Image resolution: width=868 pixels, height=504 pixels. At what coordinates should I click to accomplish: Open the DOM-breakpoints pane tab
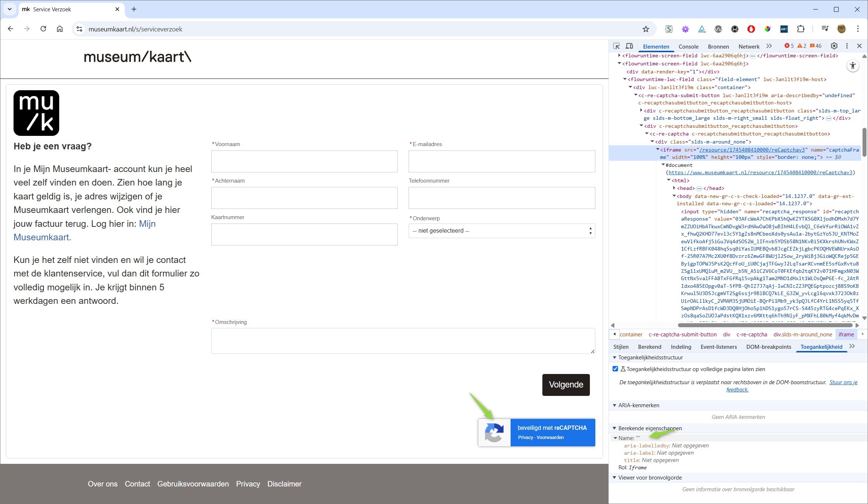[x=769, y=347]
